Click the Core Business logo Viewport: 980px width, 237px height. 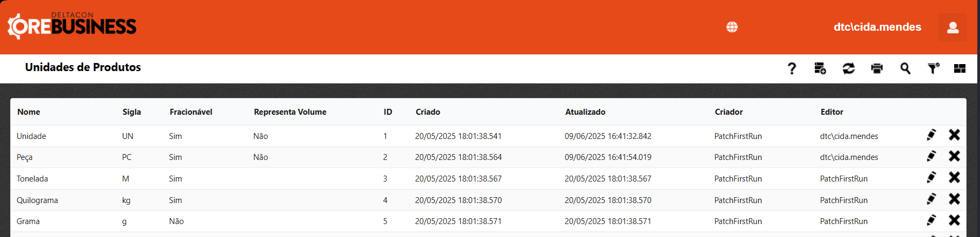pyautogui.click(x=72, y=26)
